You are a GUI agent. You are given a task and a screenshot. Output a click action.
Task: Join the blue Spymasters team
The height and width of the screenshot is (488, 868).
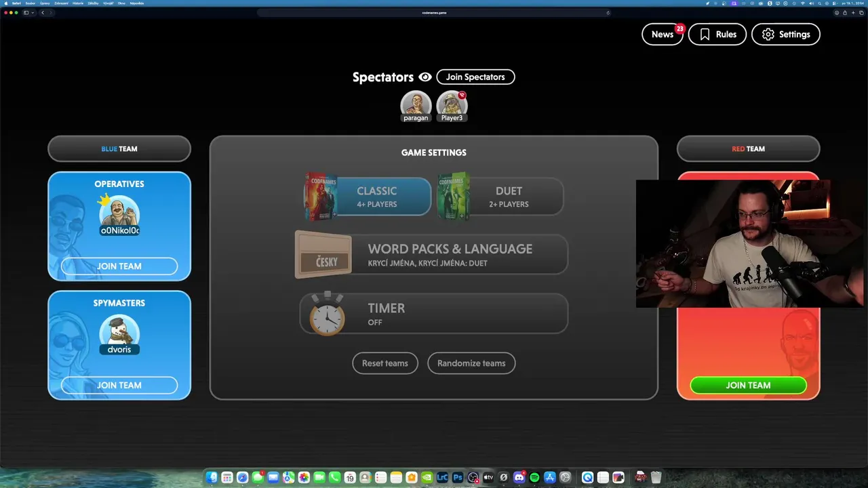click(119, 385)
